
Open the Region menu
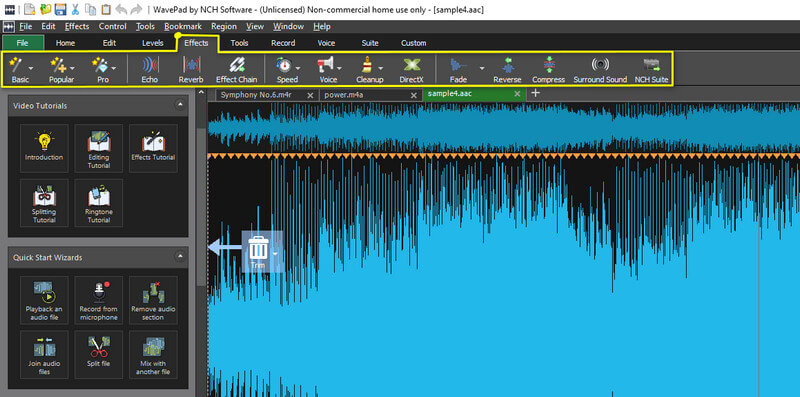pos(224,27)
